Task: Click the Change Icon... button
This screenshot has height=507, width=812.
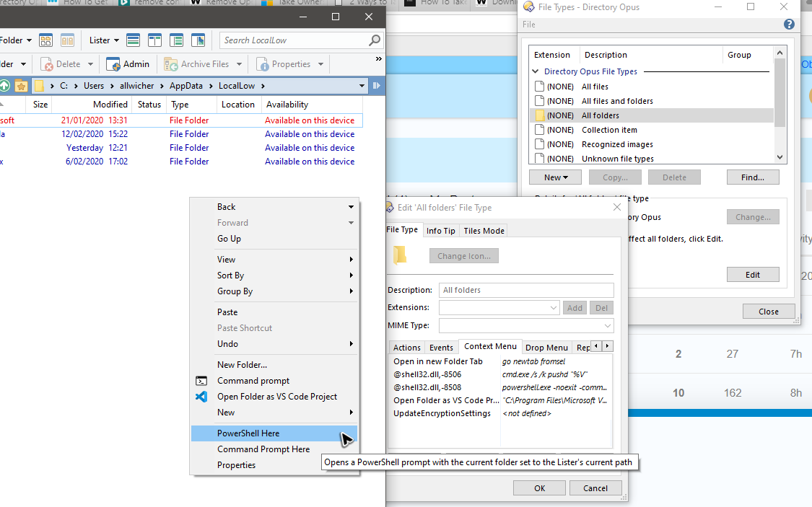Action: click(x=464, y=256)
